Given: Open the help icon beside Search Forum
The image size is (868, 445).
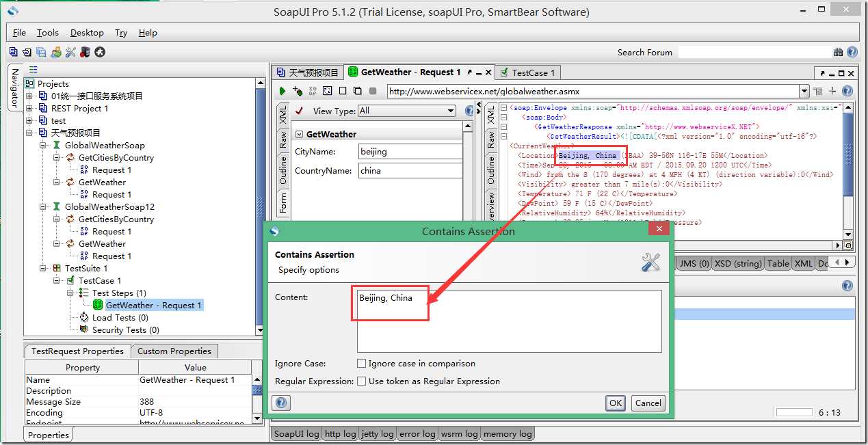Looking at the screenshot, I should coord(852,52).
